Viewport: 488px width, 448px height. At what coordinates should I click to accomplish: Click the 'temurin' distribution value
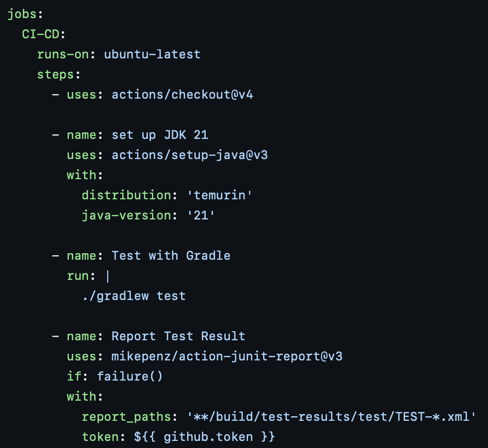click(x=219, y=195)
